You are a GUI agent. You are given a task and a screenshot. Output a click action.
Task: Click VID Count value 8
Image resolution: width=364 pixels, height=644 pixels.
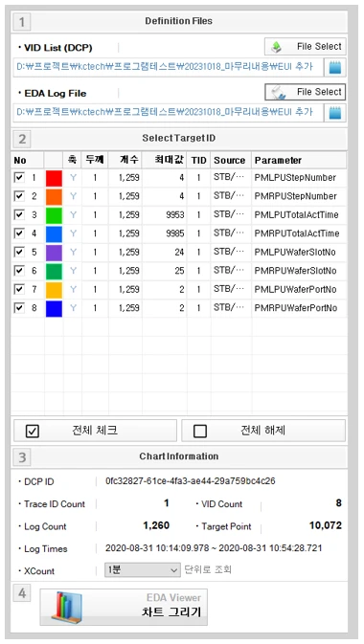[x=338, y=503]
